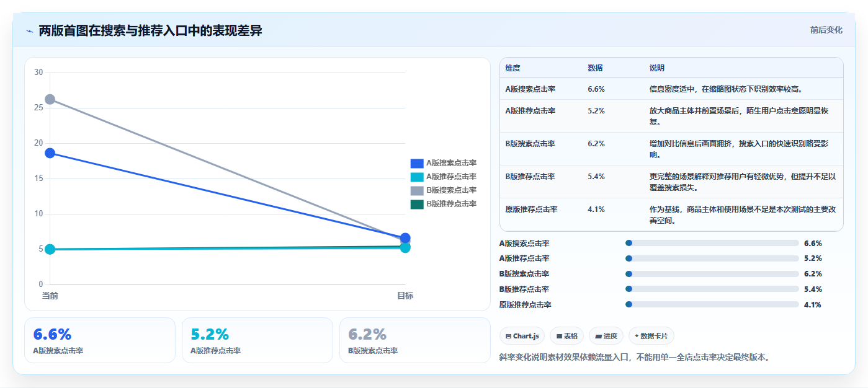Select the 6.6% A版搜索点击率 data card
The image size is (868, 388).
(100, 340)
